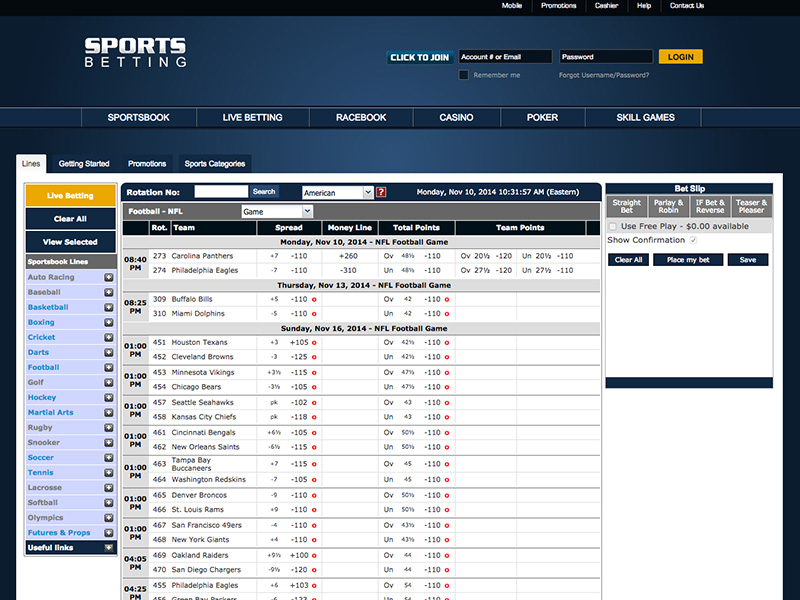Screen dimensions: 800x600
Task: Click red dot beside Buffalo Bills spread
Action: (314, 299)
